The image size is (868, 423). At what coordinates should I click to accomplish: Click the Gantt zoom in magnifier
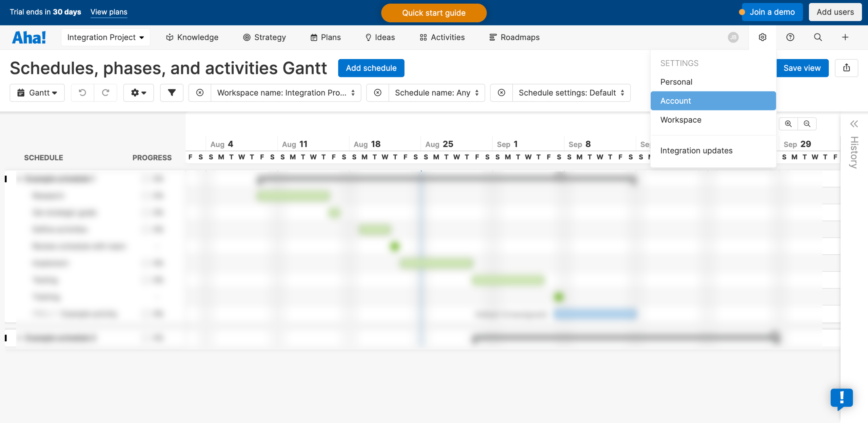click(788, 124)
